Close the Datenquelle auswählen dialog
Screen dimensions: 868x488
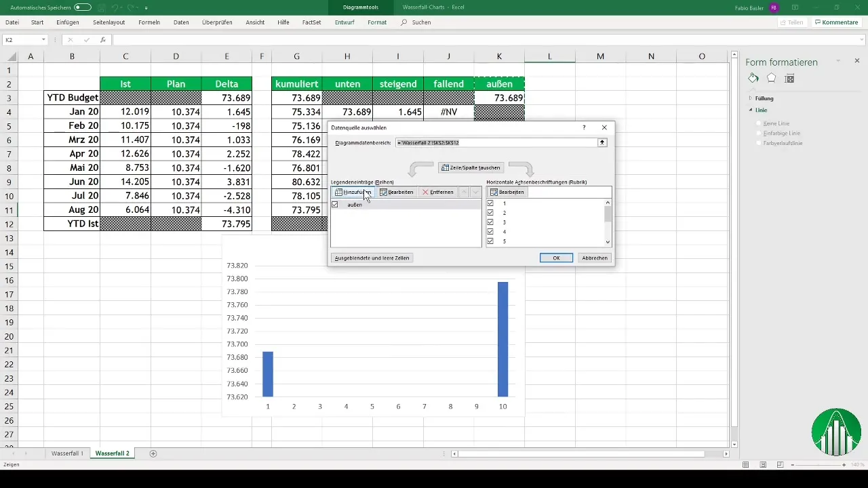[604, 127]
